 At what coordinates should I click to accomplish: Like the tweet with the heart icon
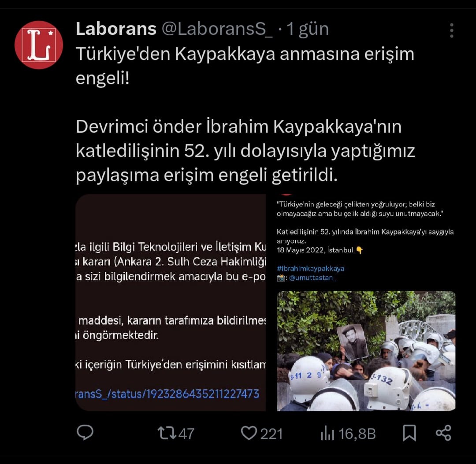(x=249, y=433)
